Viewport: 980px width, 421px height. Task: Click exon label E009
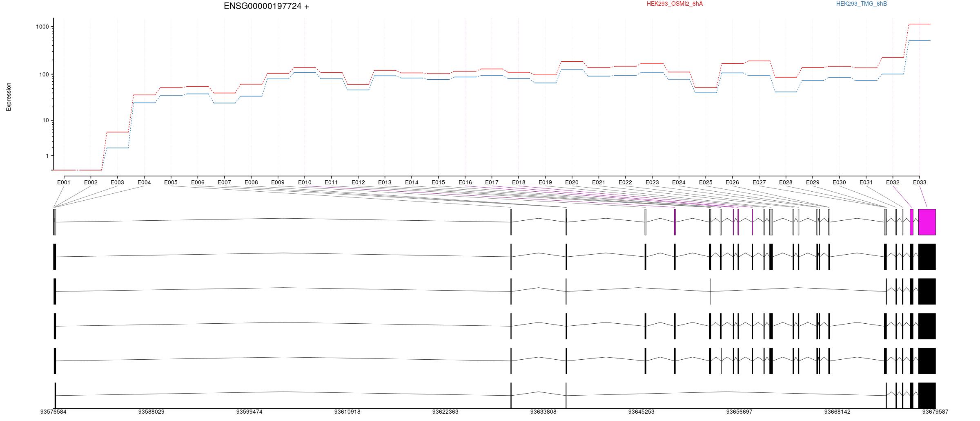click(x=278, y=182)
